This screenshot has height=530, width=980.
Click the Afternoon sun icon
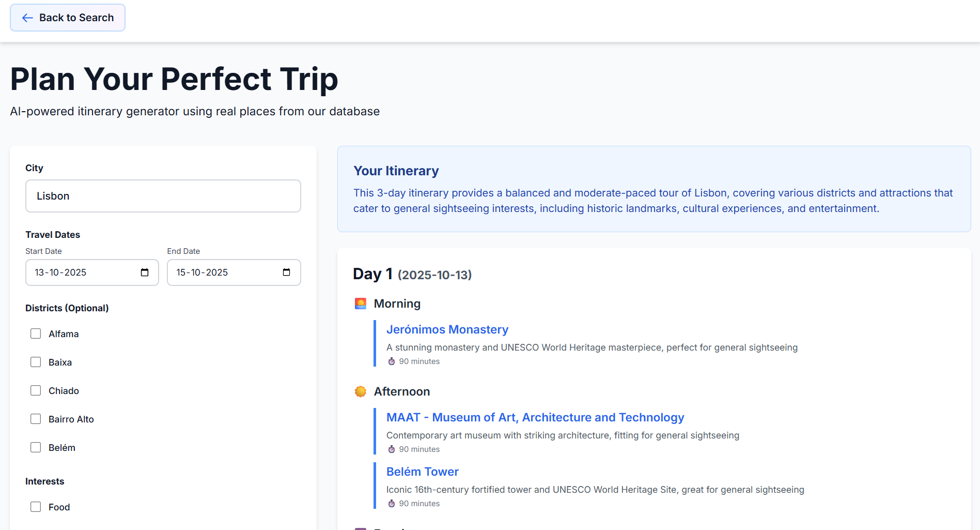coord(361,391)
